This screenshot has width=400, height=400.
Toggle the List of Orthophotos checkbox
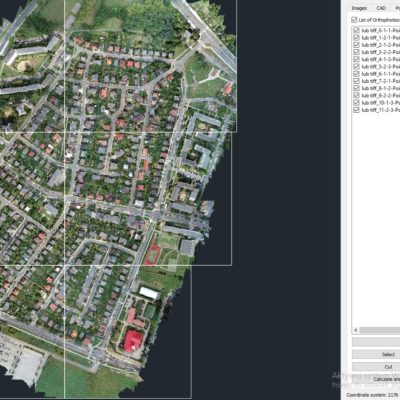coord(354,20)
